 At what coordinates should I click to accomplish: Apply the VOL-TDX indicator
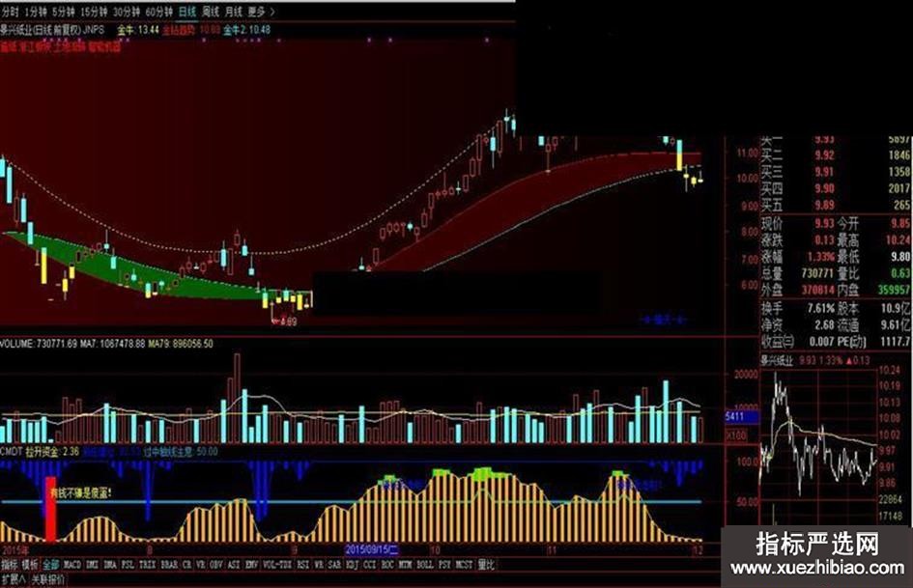(x=277, y=565)
